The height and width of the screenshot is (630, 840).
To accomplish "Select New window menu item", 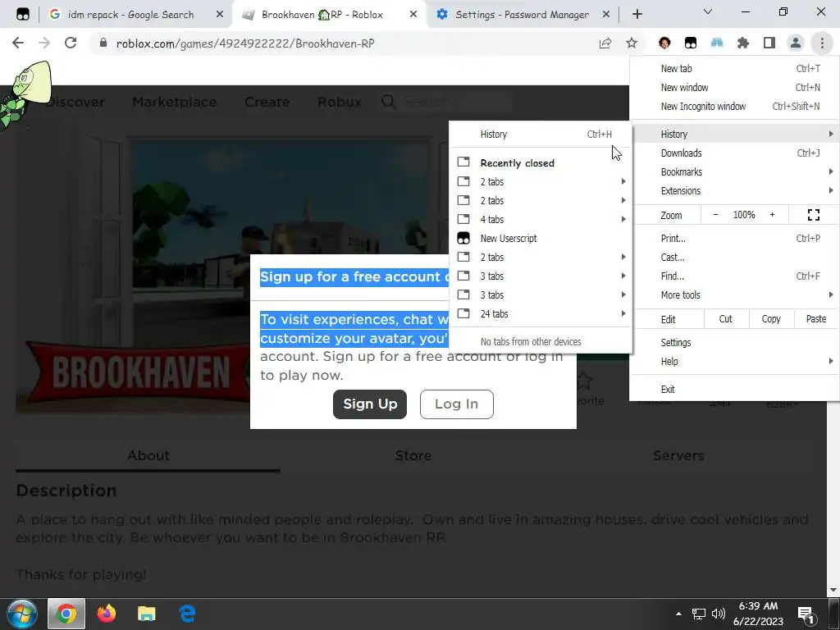I will click(x=734, y=87).
